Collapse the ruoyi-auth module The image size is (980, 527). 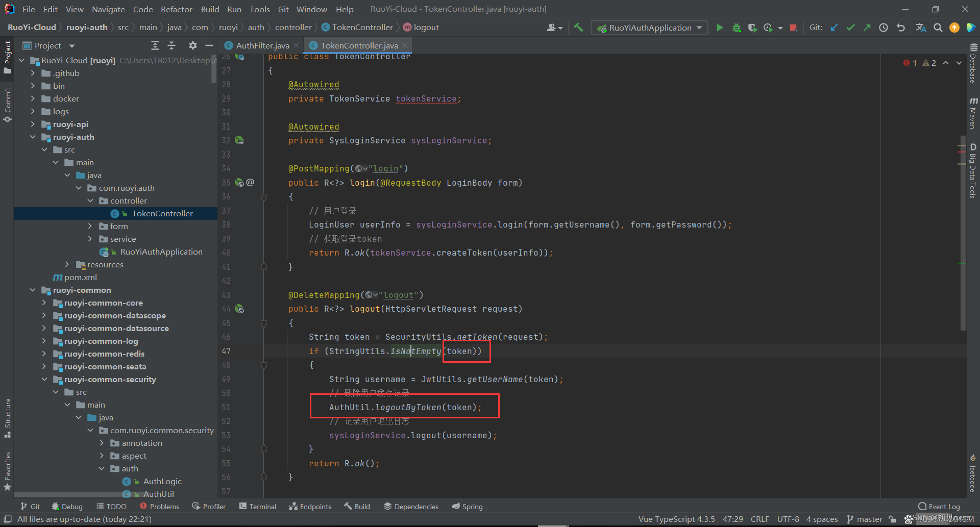pos(33,137)
